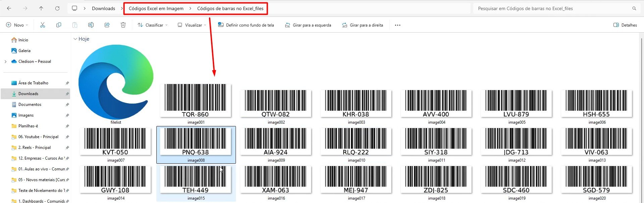The width and height of the screenshot is (644, 203).
Task: Click the Share icon in toolbar
Action: [107, 25]
